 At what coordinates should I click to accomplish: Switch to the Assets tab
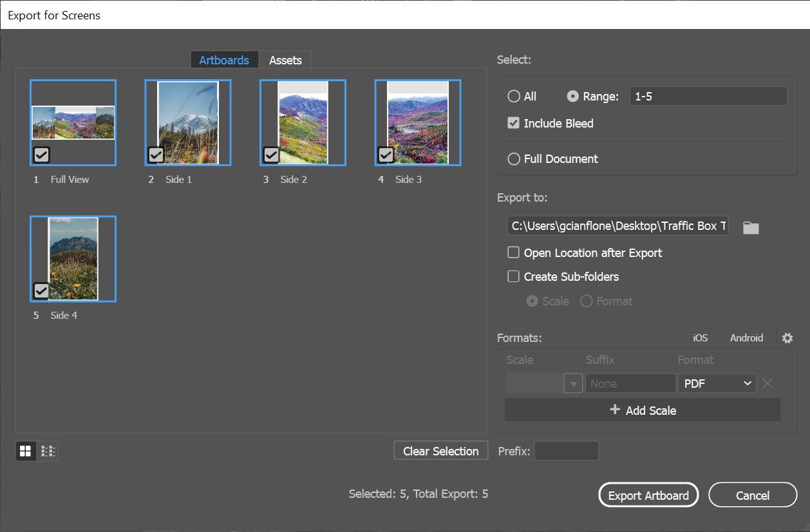(x=285, y=60)
